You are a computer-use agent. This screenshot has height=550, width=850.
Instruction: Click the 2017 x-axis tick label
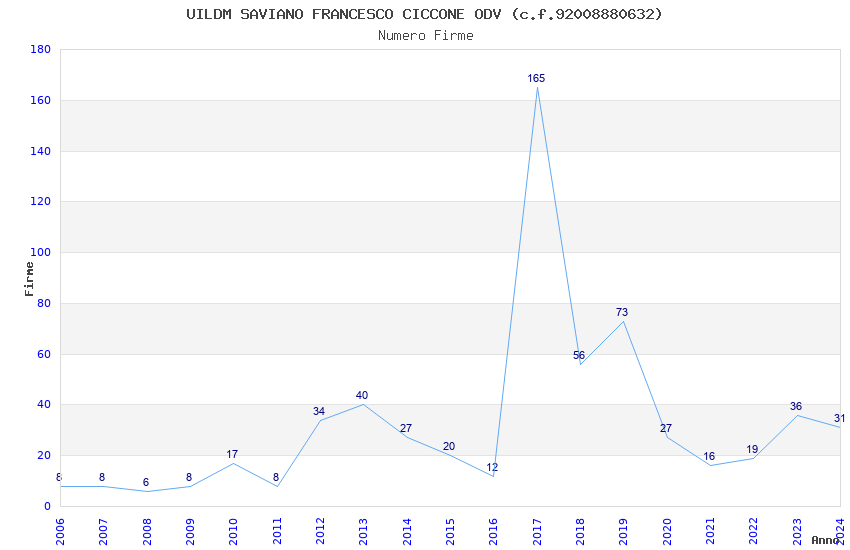[537, 532]
